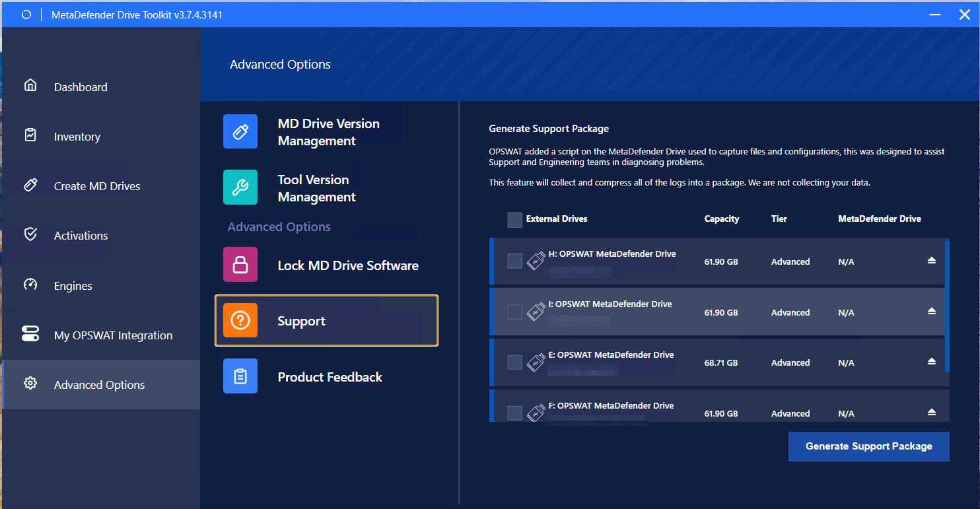The image size is (980, 509).
Task: Tick the checkbox for H: drive
Action: click(515, 261)
